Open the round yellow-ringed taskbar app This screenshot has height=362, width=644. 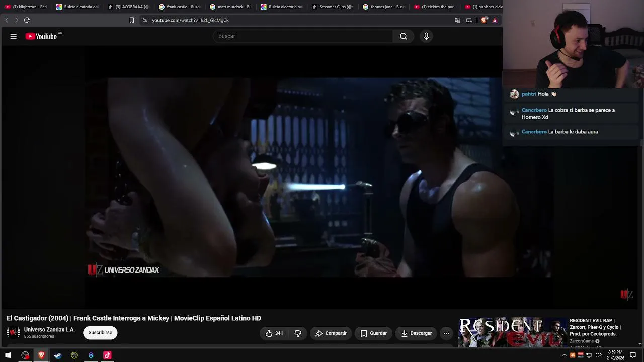point(74,355)
